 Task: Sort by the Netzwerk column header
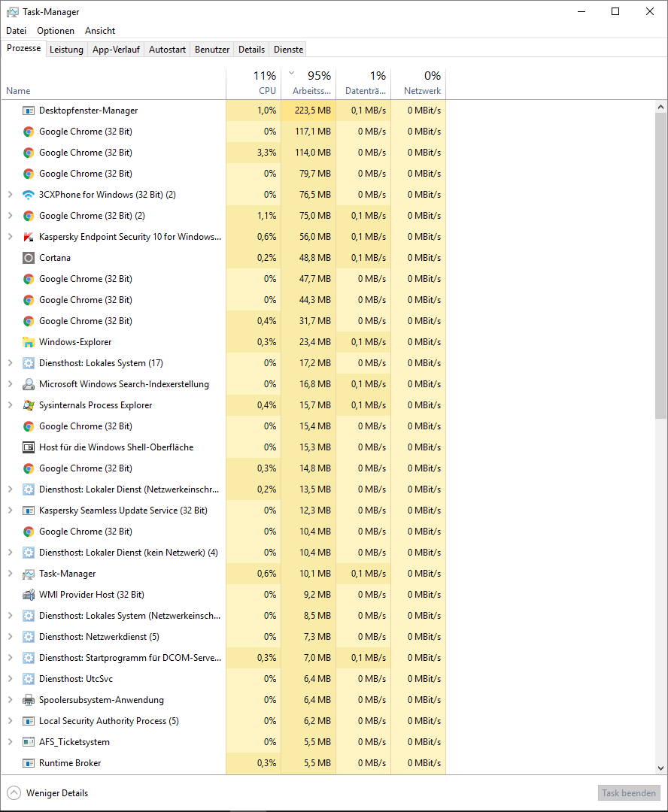click(419, 83)
